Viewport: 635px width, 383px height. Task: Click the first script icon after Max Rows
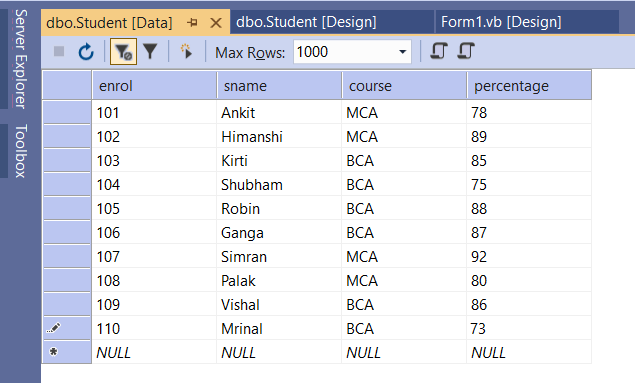(439, 51)
